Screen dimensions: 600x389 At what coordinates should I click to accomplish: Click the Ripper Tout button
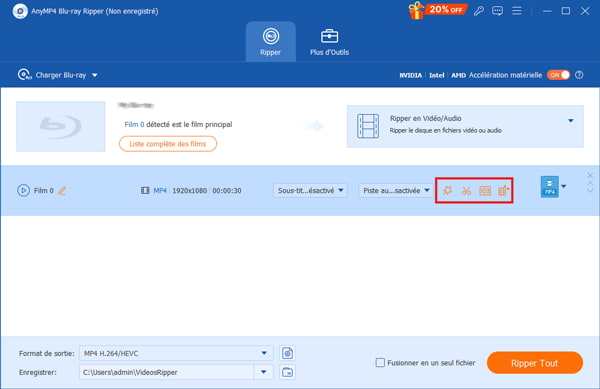[535, 363]
